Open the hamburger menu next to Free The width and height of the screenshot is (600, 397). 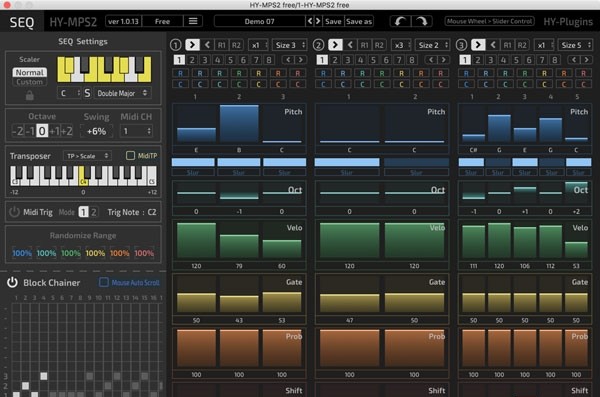(x=193, y=21)
